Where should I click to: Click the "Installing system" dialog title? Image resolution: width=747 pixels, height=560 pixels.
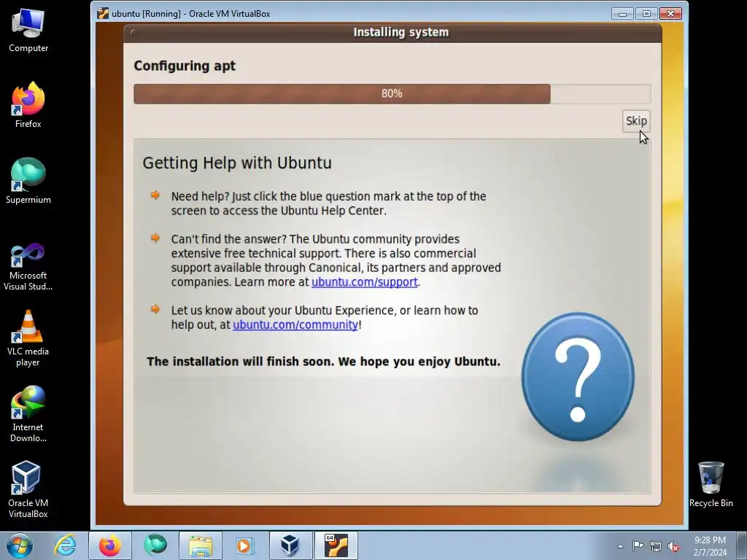401,32
